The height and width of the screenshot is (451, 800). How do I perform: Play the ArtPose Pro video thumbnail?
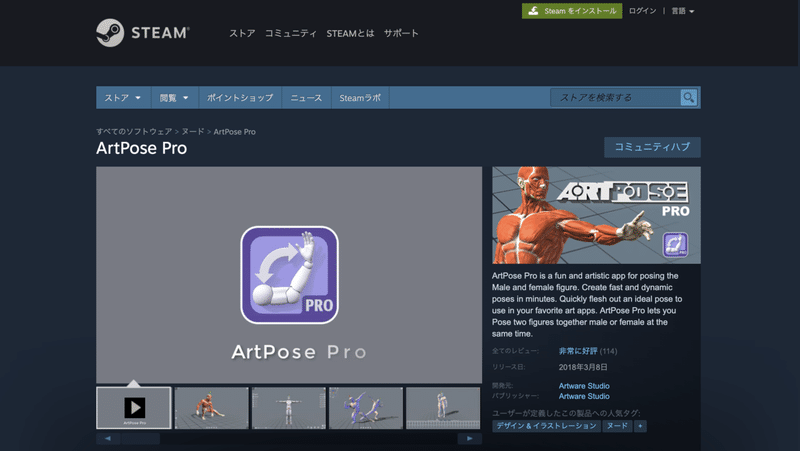pos(134,408)
